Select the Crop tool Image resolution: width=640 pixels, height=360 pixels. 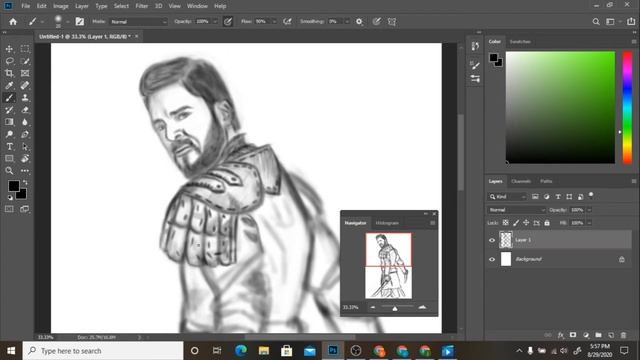9,73
